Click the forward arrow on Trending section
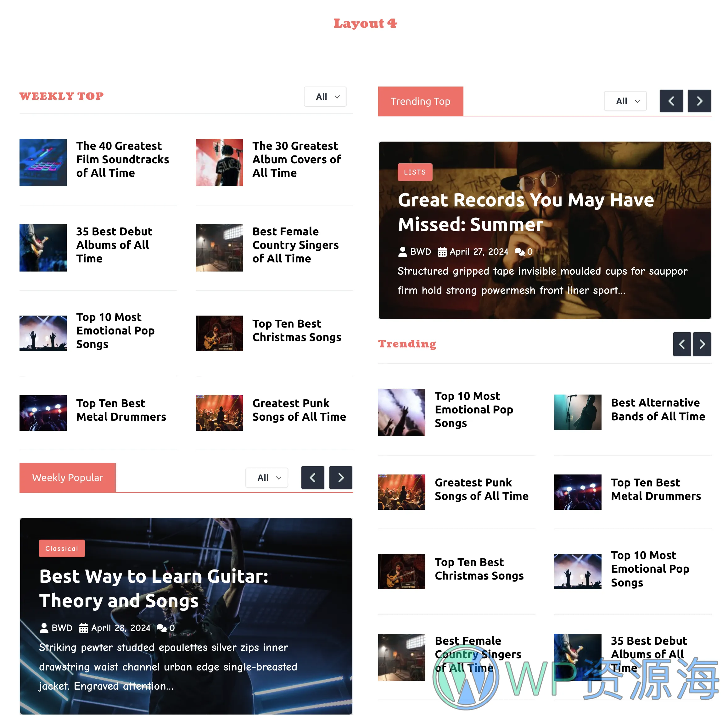The height and width of the screenshot is (718, 728). click(x=701, y=345)
